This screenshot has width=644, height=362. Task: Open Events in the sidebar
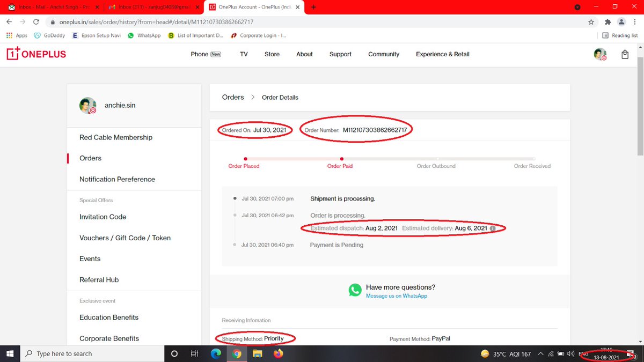click(x=90, y=258)
